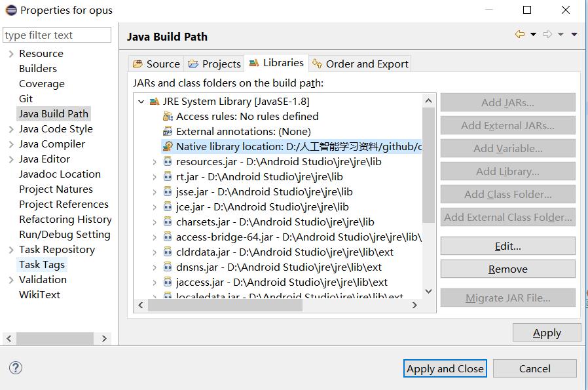Click the Apply button

point(547,332)
